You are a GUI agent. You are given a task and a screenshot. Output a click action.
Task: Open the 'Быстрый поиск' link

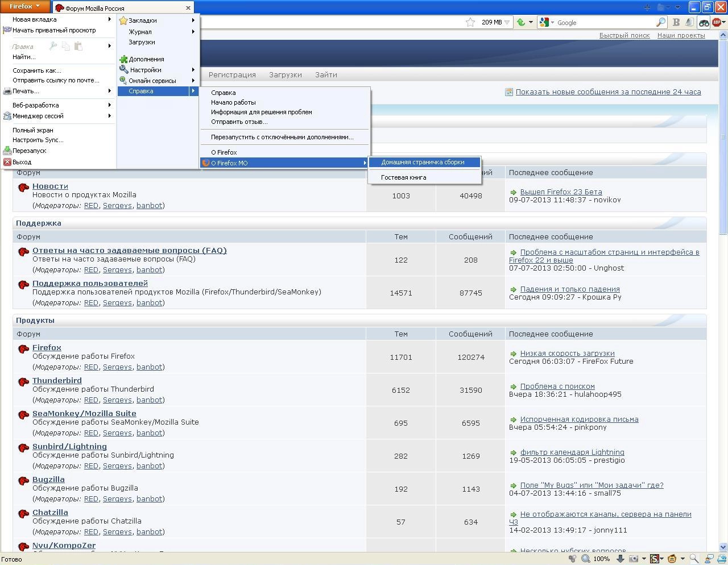coord(624,35)
